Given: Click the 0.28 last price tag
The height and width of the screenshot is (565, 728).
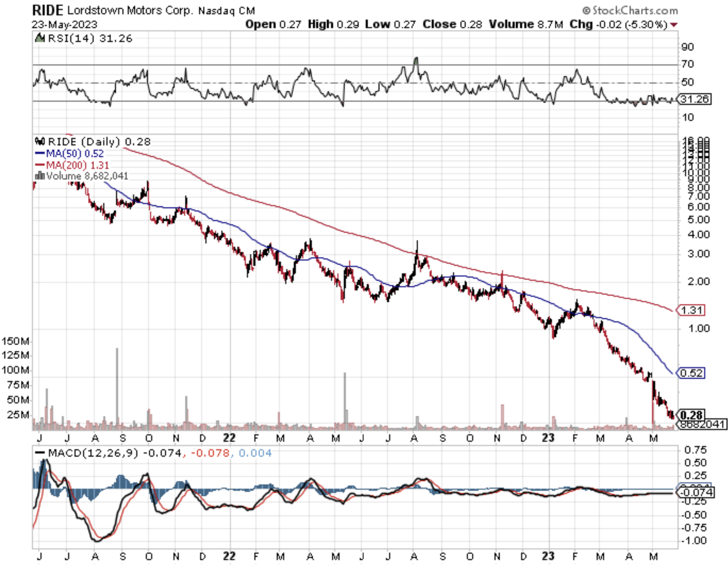Looking at the screenshot, I should 691,415.
